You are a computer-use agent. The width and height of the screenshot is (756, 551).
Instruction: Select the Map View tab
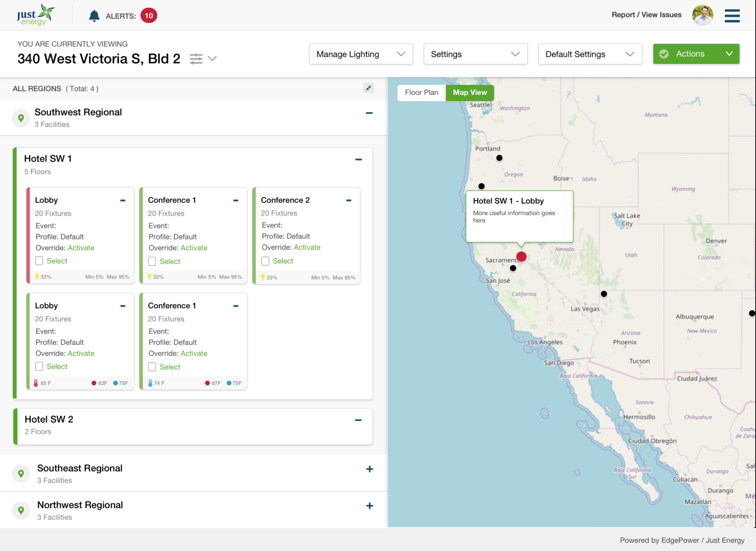click(x=470, y=93)
